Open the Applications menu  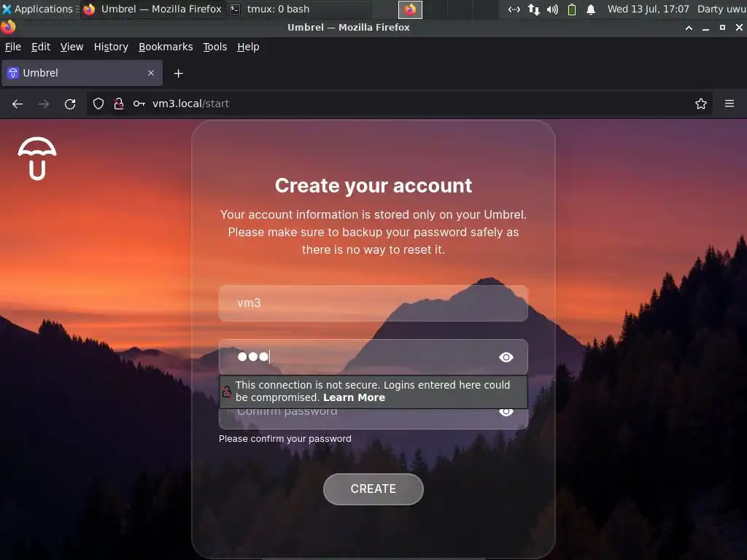[39, 9]
